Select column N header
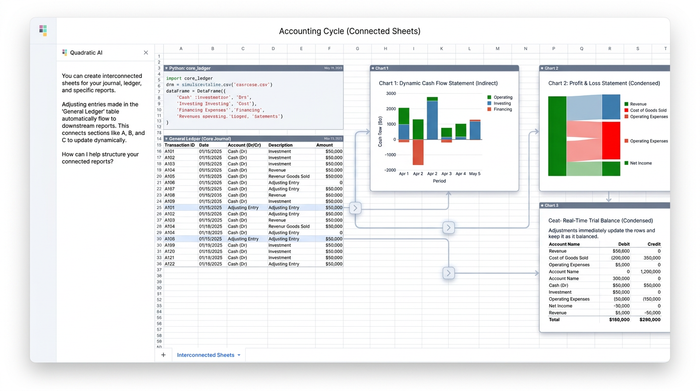The image size is (700, 391). pyautogui.click(x=525, y=48)
